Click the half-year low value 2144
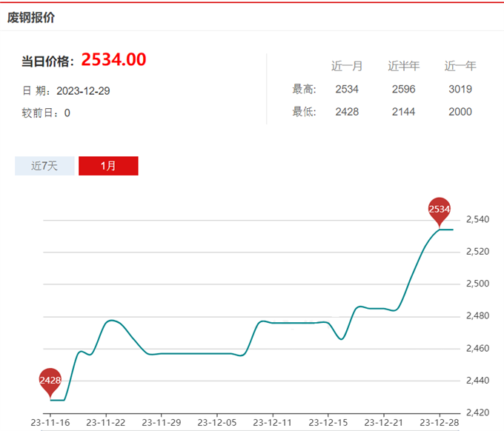The width and height of the screenshot is (504, 431). click(403, 112)
